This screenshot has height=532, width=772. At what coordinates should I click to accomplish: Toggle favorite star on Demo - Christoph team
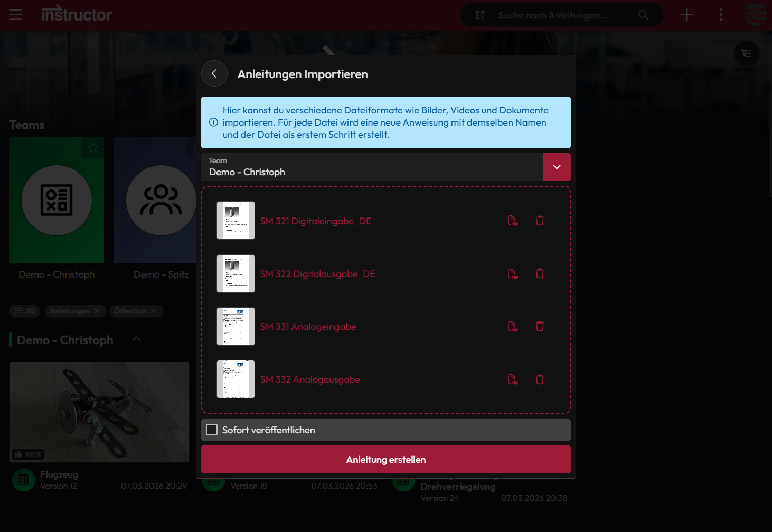tap(93, 148)
